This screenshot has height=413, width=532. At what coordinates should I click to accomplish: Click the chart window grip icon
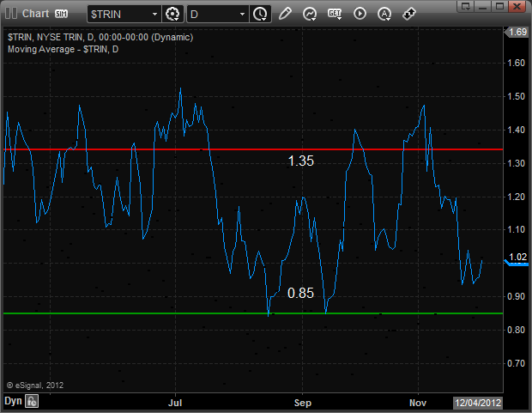(11, 14)
